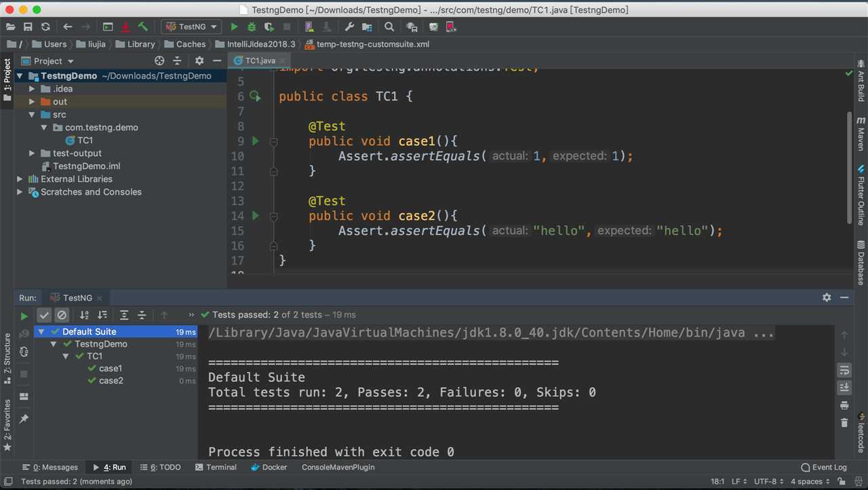Click the Synchronize refresh toolbar icon
The image size is (868, 490).
45,26
